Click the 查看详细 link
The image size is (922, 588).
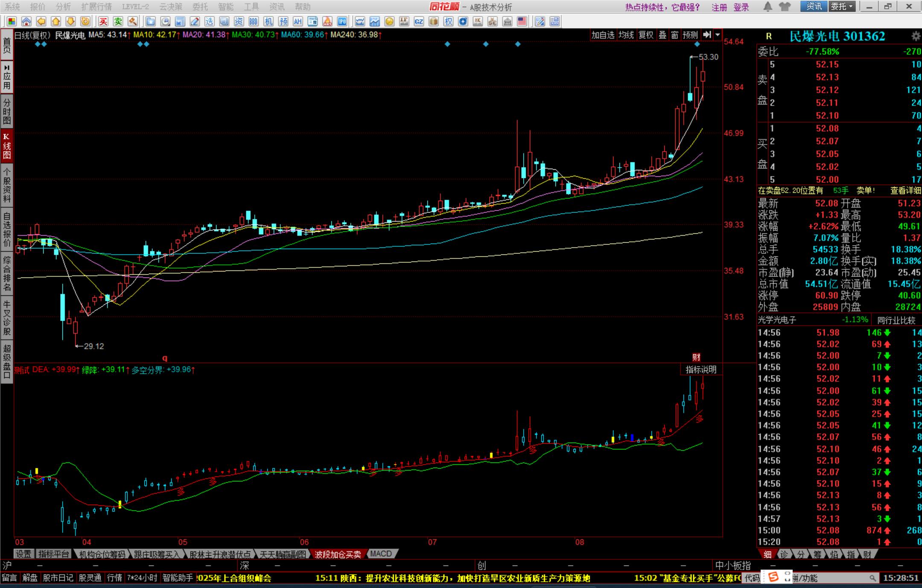905,191
